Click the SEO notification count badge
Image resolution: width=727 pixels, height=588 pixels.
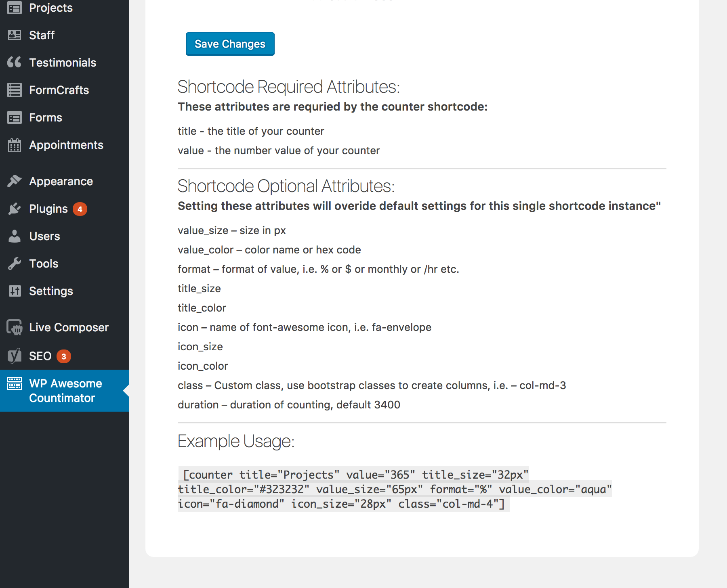tap(64, 356)
